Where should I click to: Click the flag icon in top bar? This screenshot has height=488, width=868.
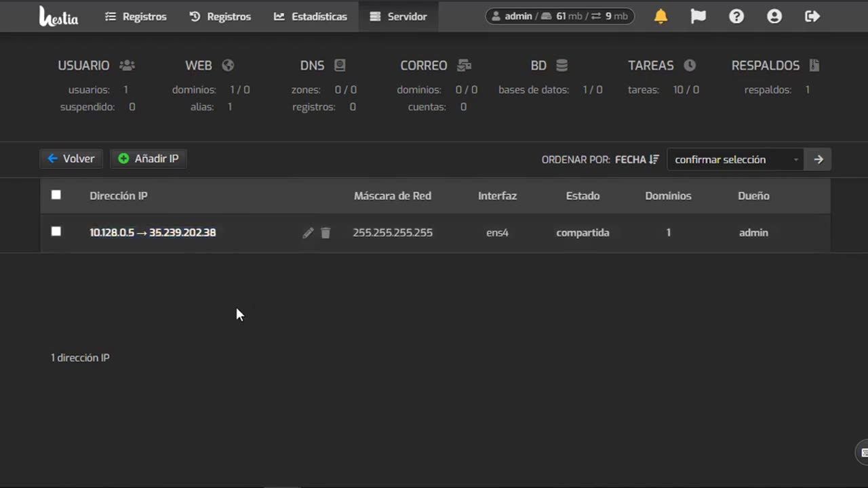698,16
